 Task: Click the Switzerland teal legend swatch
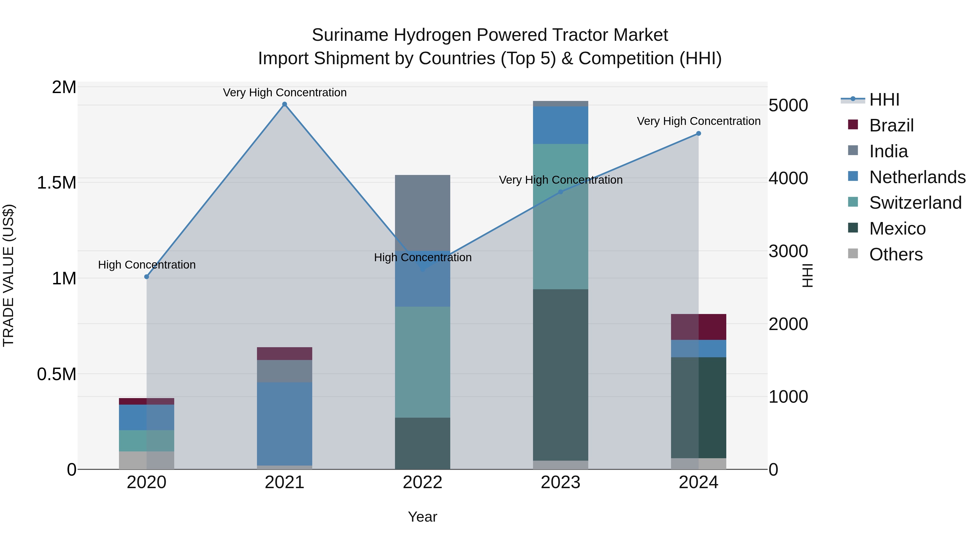[x=853, y=202]
